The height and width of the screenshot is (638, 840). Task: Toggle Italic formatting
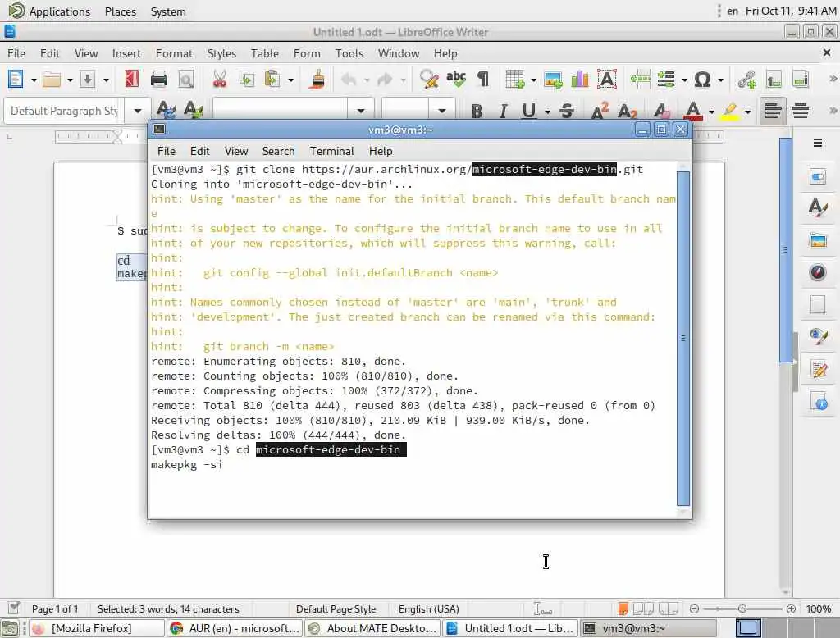coord(503,111)
